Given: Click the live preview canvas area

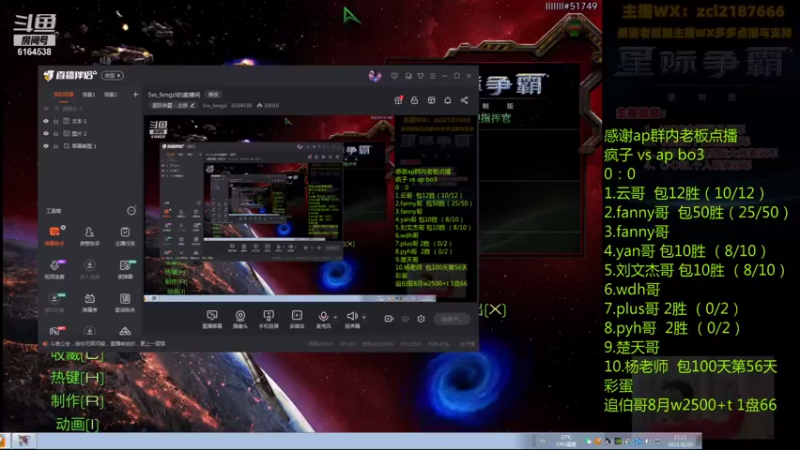Looking at the screenshot, I should click(x=310, y=208).
